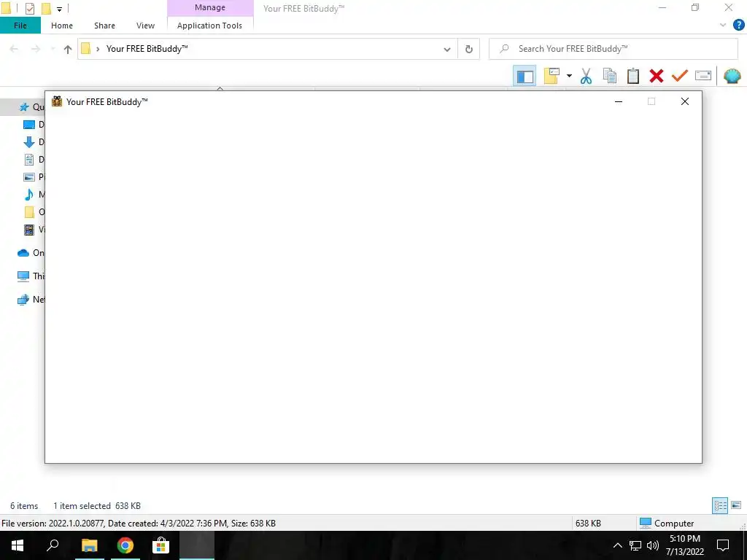Open the dropdown arrow beside folder options icon
The height and width of the screenshot is (560, 747).
(x=569, y=76)
